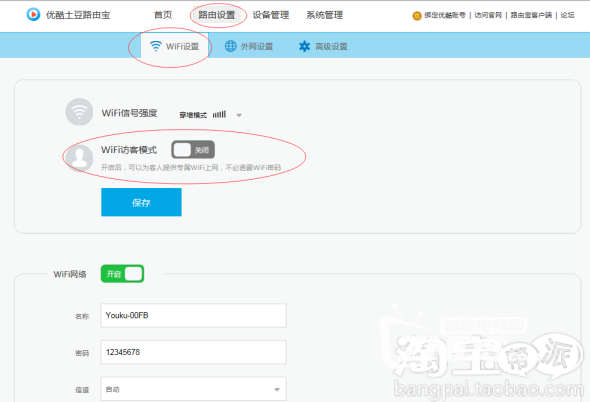Click the 名称 field containing Youku-00FB
Screen dimensions: 590x402
pyautogui.click(x=193, y=315)
